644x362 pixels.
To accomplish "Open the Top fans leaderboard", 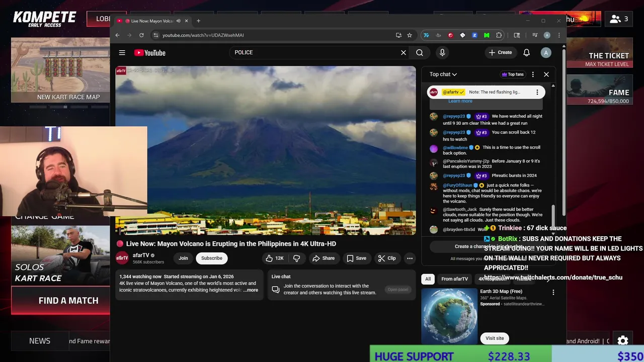I will [x=513, y=74].
